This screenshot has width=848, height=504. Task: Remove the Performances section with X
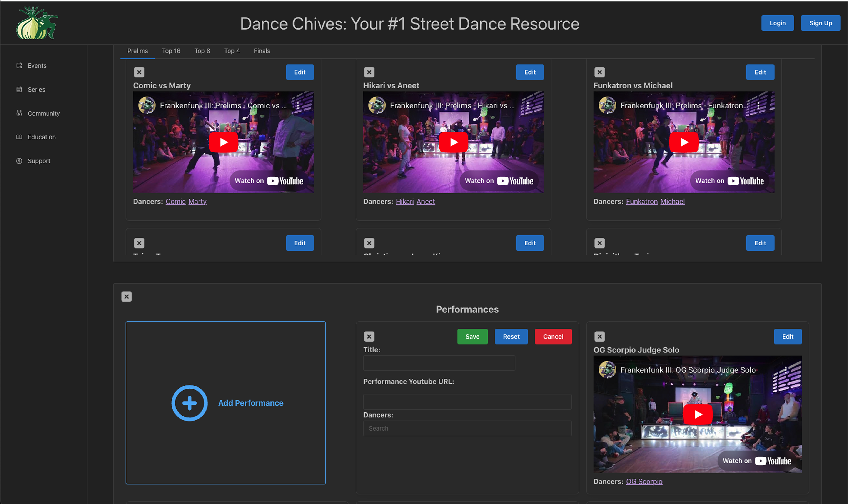[x=126, y=297]
